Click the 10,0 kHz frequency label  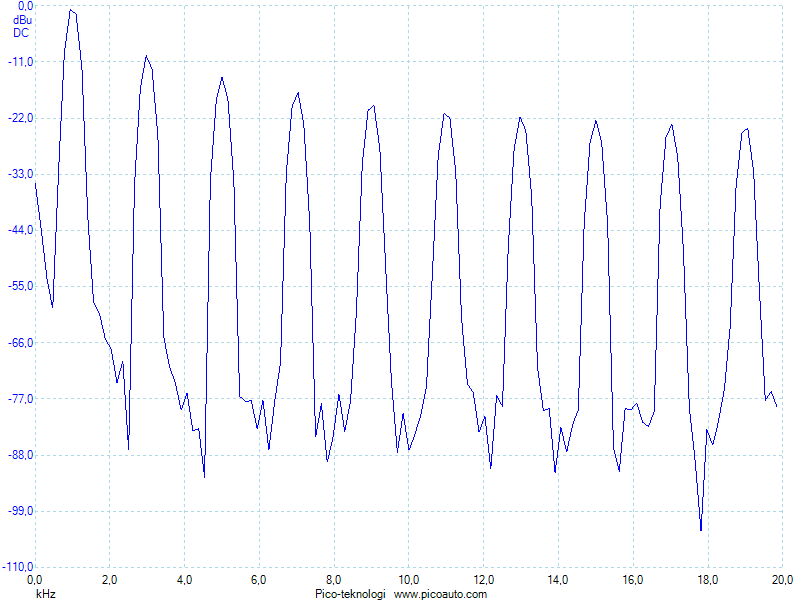point(408,580)
